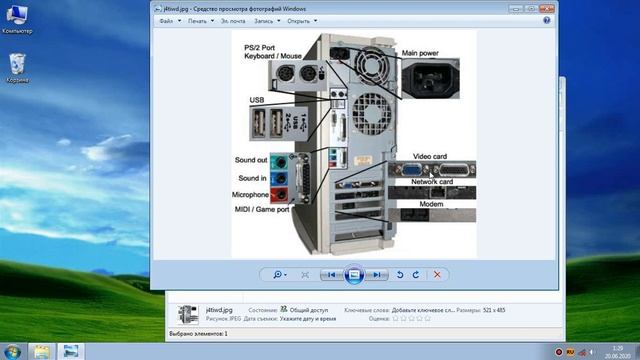
Task: Click Эл. почта to email the picture
Action: click(233, 21)
